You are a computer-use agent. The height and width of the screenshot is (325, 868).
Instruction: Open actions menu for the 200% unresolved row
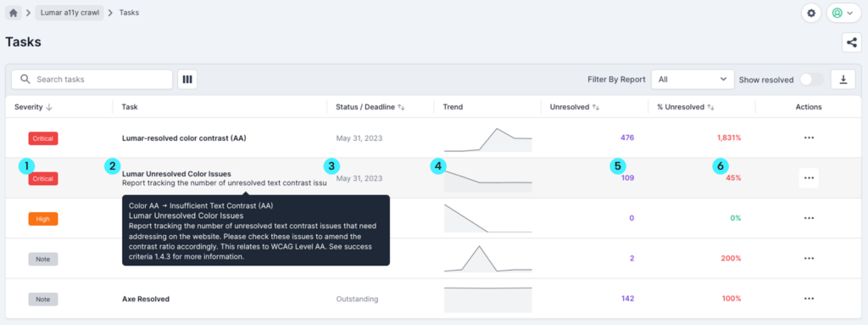809,259
